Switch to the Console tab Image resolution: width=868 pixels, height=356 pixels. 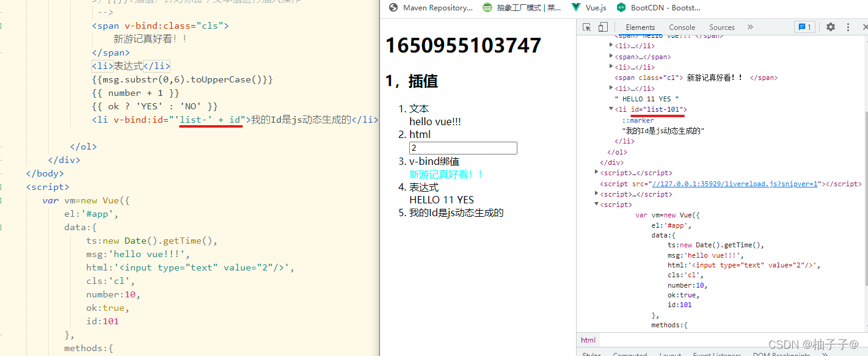tap(682, 27)
